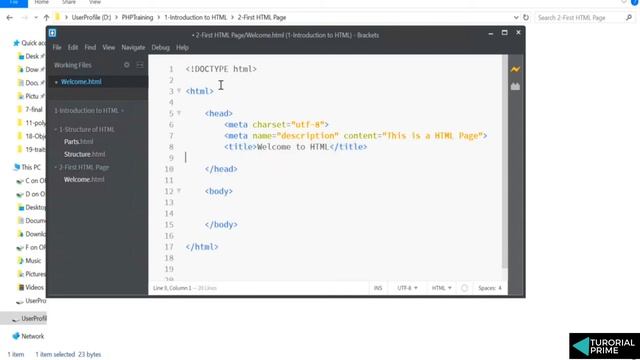The height and width of the screenshot is (360, 640).
Task: Toggle INS insert mode in status bar
Action: coord(378,288)
